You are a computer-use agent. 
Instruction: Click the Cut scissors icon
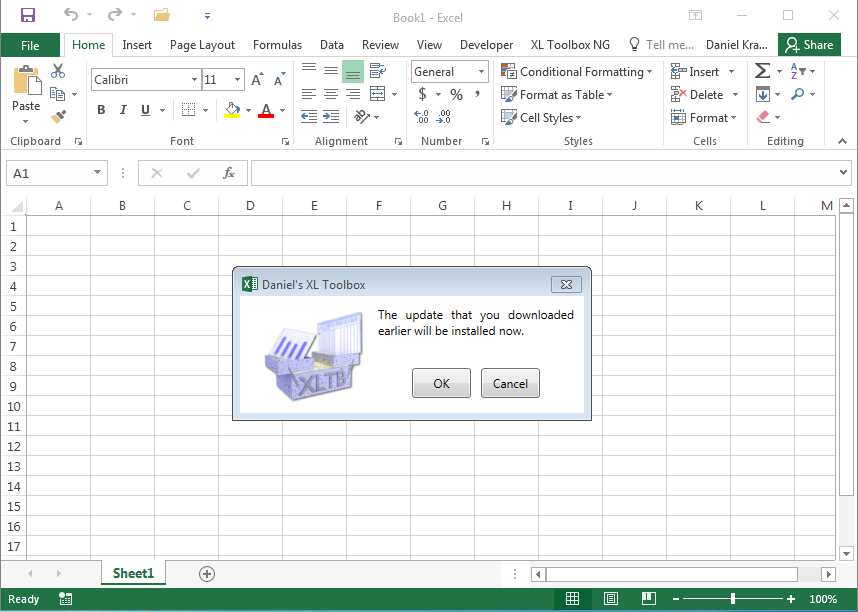(58, 71)
